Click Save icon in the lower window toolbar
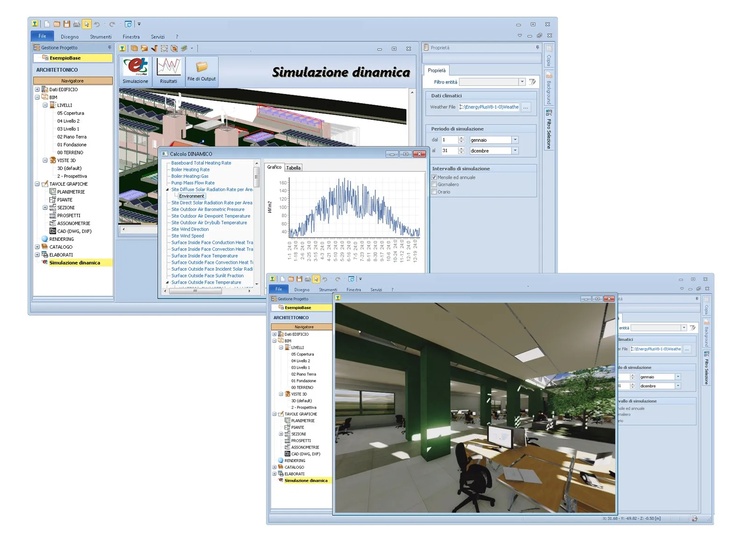Viewport: 747px width, 560px height. tap(299, 279)
